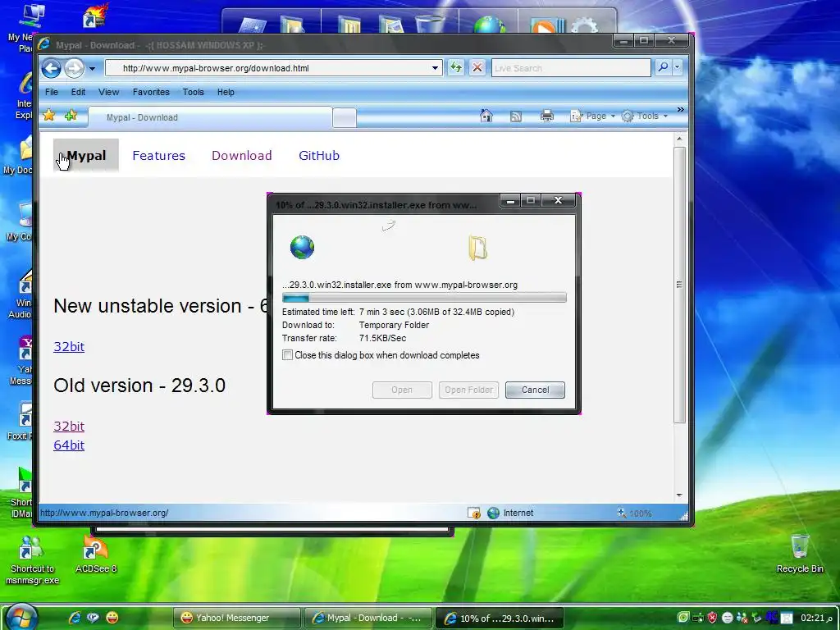The height and width of the screenshot is (630, 840).
Task: Open the GitHub link
Action: [x=319, y=155]
